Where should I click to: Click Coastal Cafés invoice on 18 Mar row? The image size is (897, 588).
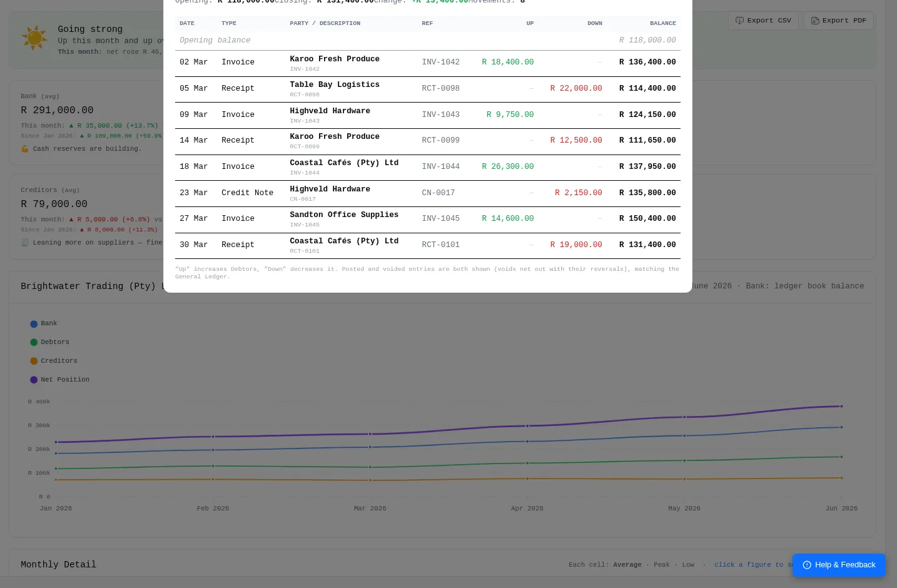pos(344,163)
